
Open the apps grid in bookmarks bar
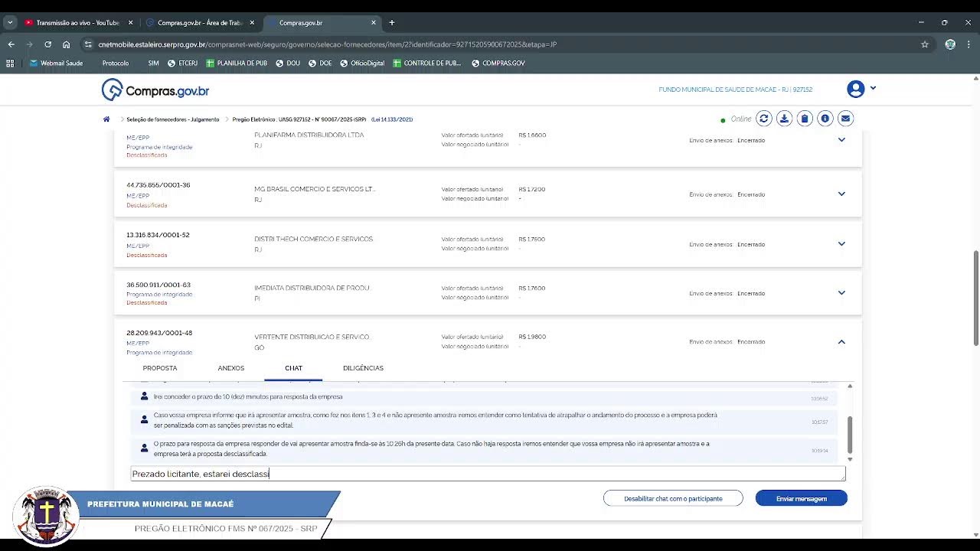[10, 64]
